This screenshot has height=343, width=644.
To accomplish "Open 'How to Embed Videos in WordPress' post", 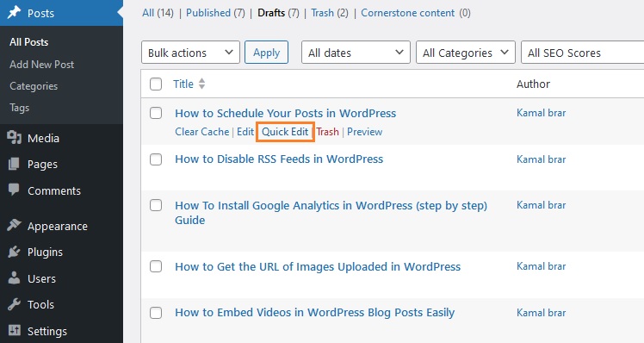I will [314, 313].
